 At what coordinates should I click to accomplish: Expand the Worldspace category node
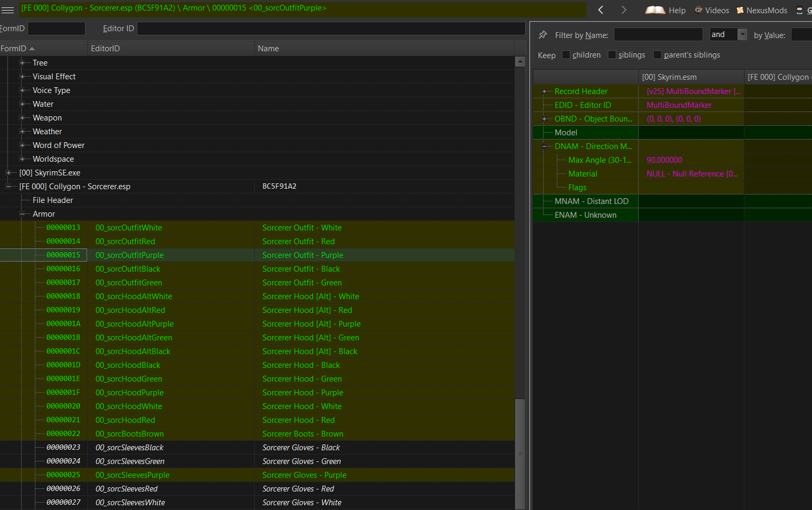[x=22, y=159]
